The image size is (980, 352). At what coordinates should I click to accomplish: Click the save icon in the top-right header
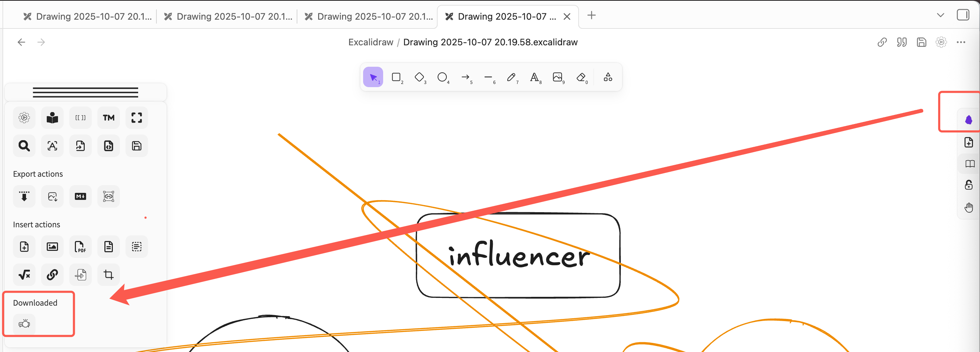(921, 42)
